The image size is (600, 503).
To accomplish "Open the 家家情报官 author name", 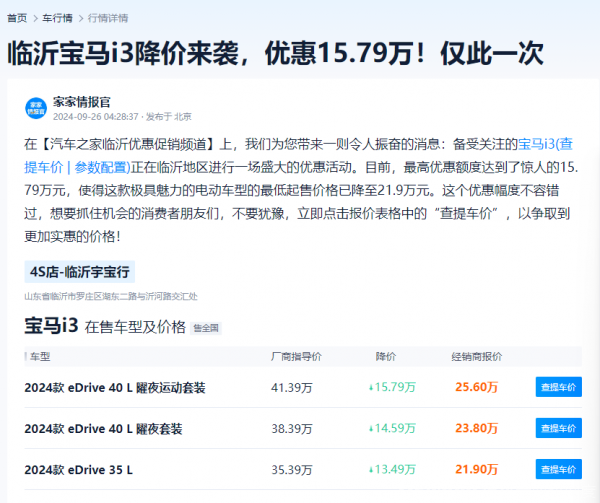I will (x=82, y=102).
